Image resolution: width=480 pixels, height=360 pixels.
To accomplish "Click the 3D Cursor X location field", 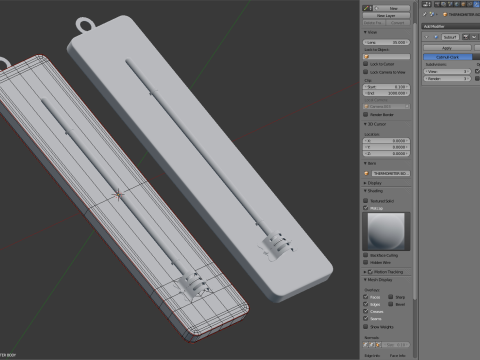I will tap(386, 141).
